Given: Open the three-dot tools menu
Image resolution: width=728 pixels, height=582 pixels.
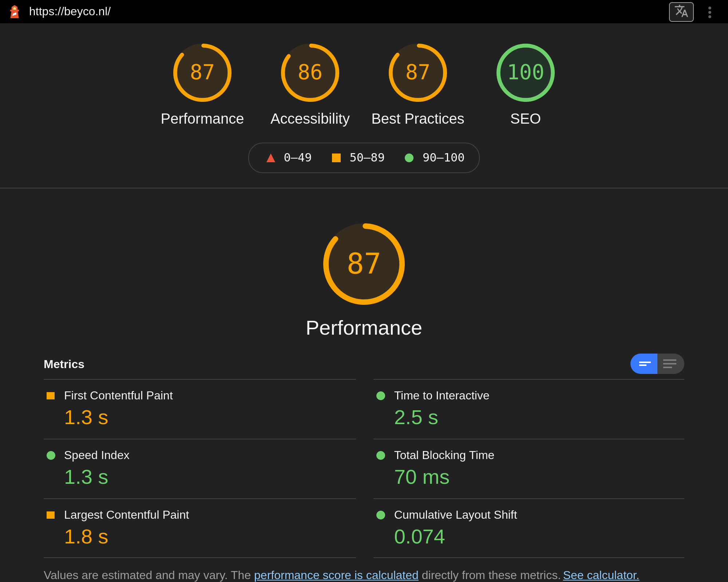Looking at the screenshot, I should pos(709,12).
